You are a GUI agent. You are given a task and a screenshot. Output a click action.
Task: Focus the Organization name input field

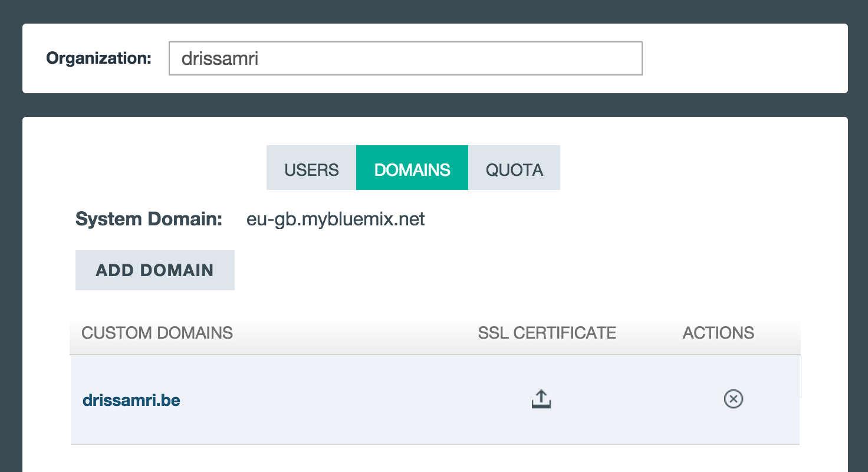[406, 58]
